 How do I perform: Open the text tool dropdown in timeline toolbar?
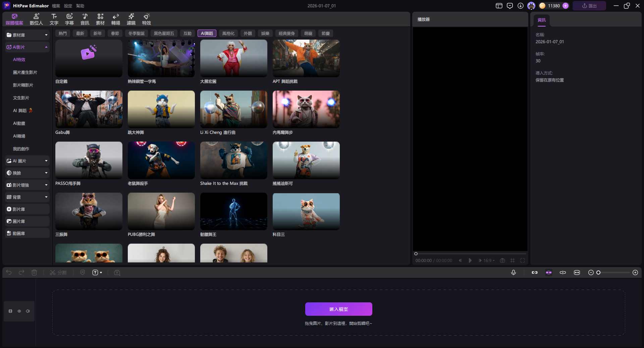point(97,272)
